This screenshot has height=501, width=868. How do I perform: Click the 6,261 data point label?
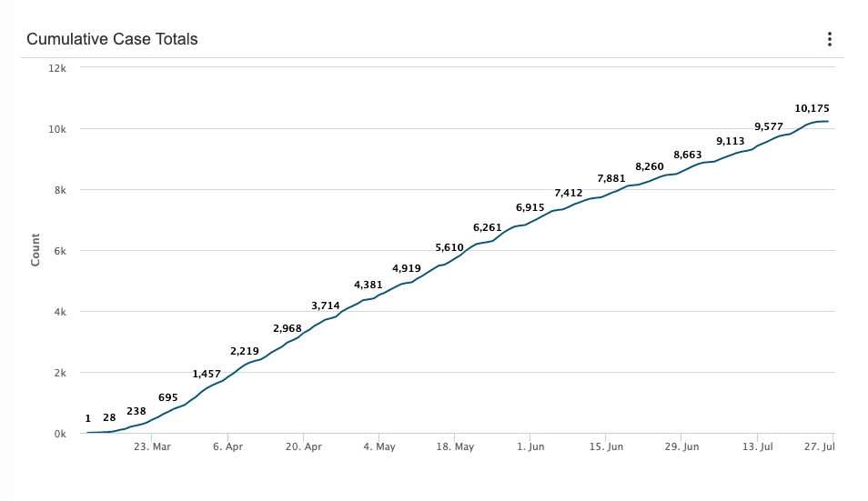[488, 227]
